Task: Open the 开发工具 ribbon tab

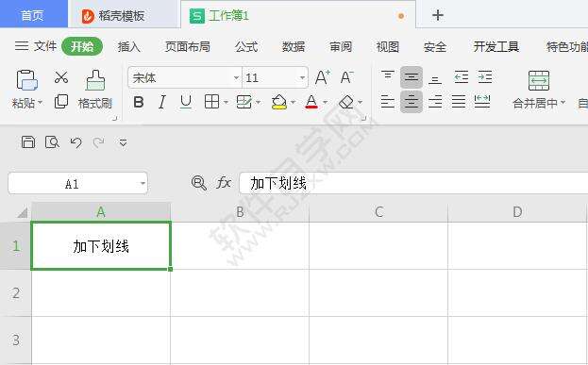Action: [x=496, y=47]
